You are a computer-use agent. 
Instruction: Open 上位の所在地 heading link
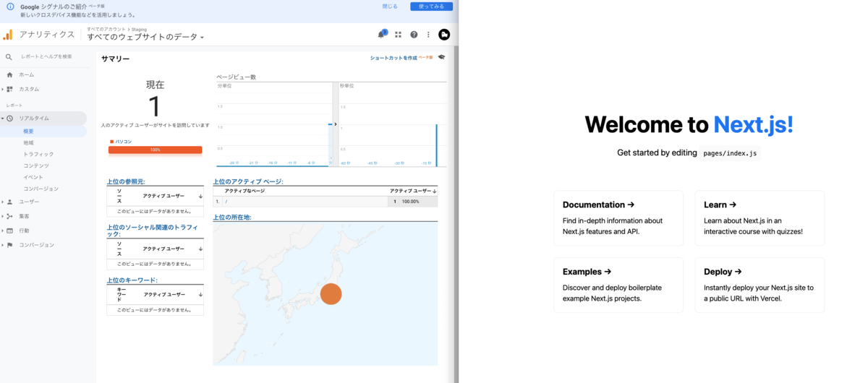(232, 217)
